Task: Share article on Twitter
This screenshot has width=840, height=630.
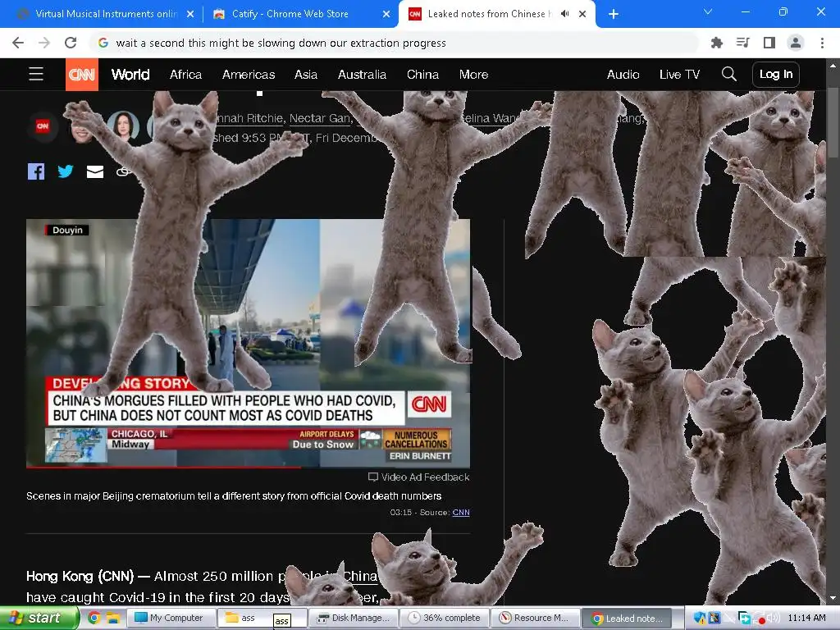Action: (x=66, y=171)
